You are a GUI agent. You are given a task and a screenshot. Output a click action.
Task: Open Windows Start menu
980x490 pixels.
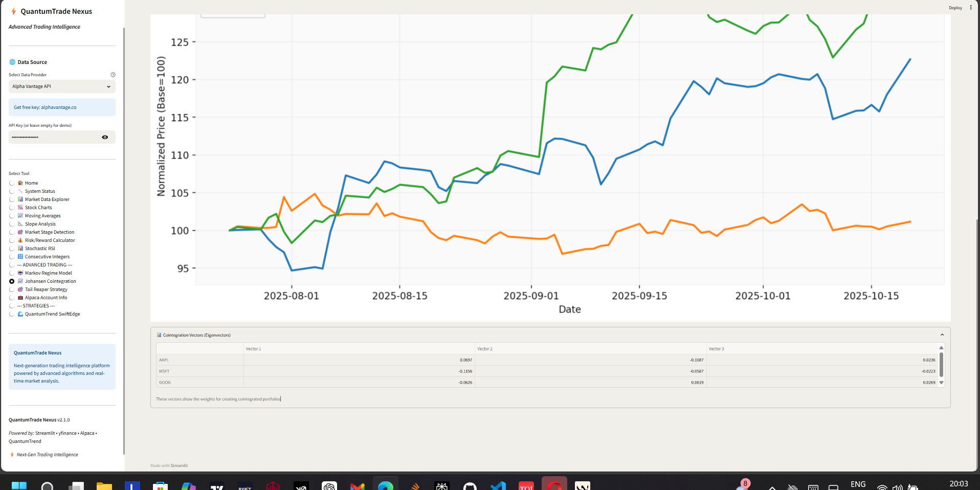19,486
